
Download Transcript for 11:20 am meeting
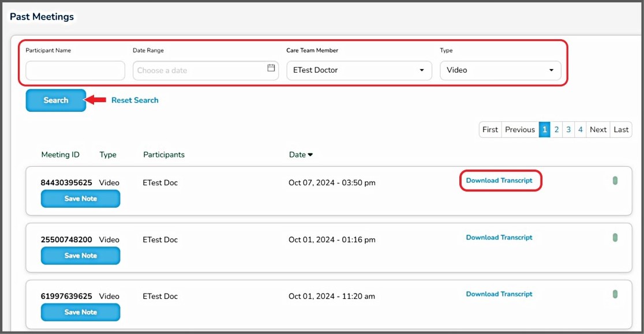499,294
